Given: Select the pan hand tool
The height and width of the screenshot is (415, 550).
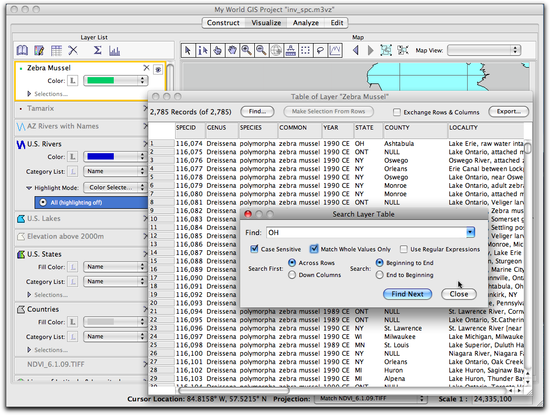Looking at the screenshot, I should (232, 51).
